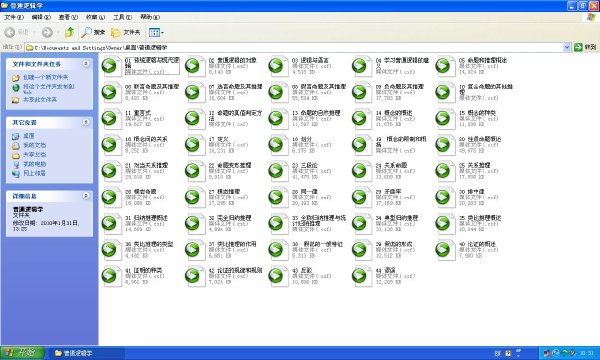Select the icon of file 04

pos(361,66)
